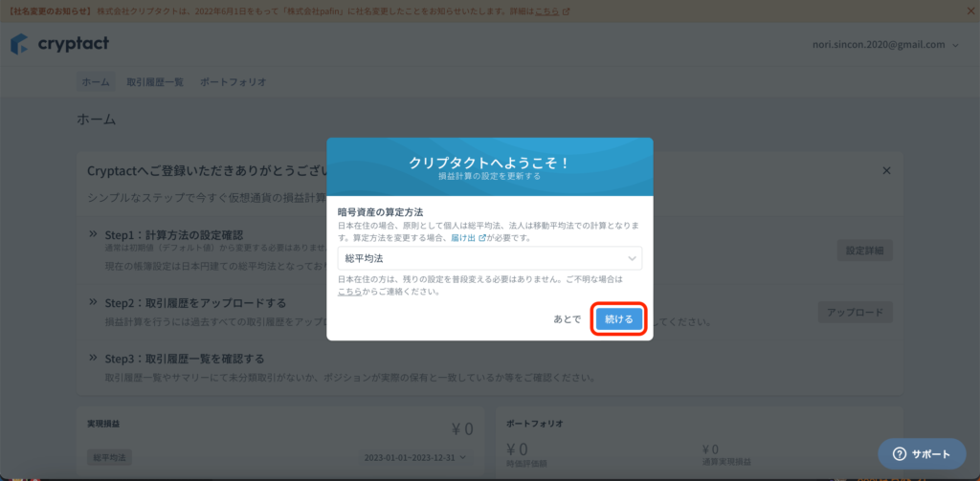
Task: Click the 設定詳細 button
Action: tap(864, 250)
